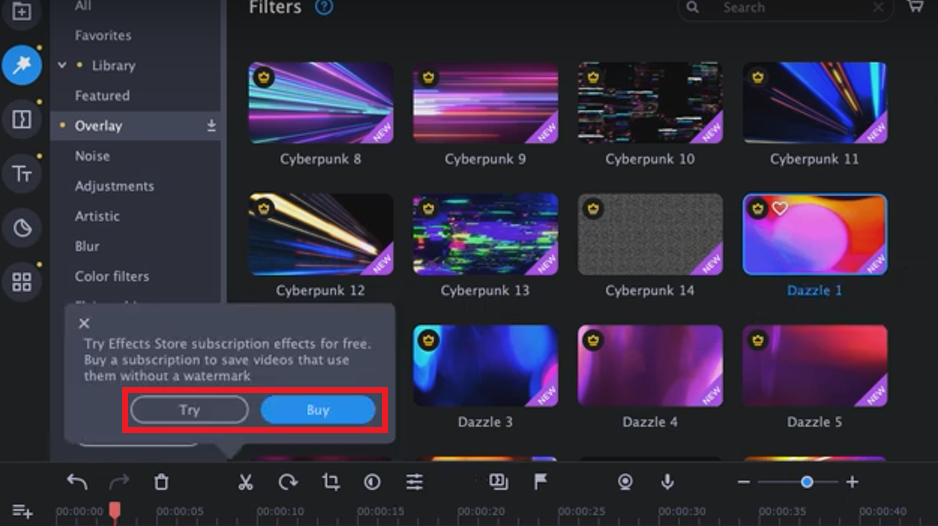Open the More tools grid icon

coord(22,282)
